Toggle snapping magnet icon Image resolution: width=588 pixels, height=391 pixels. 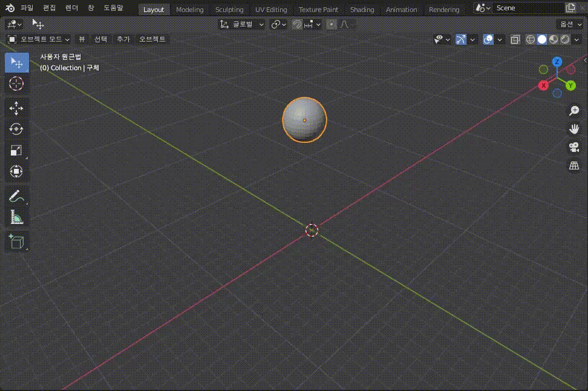pos(297,24)
